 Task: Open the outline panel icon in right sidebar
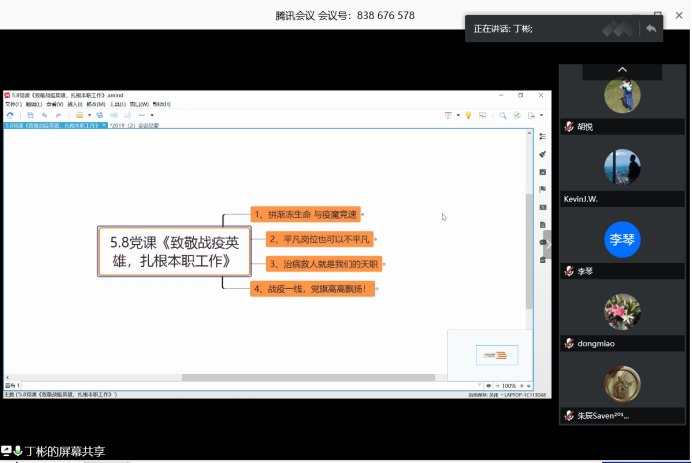pyautogui.click(x=542, y=137)
